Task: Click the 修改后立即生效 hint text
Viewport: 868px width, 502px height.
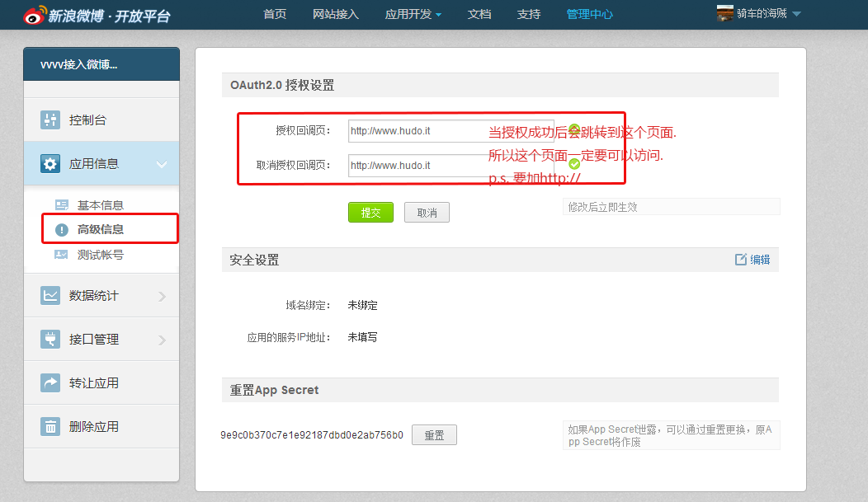Action: click(x=603, y=207)
